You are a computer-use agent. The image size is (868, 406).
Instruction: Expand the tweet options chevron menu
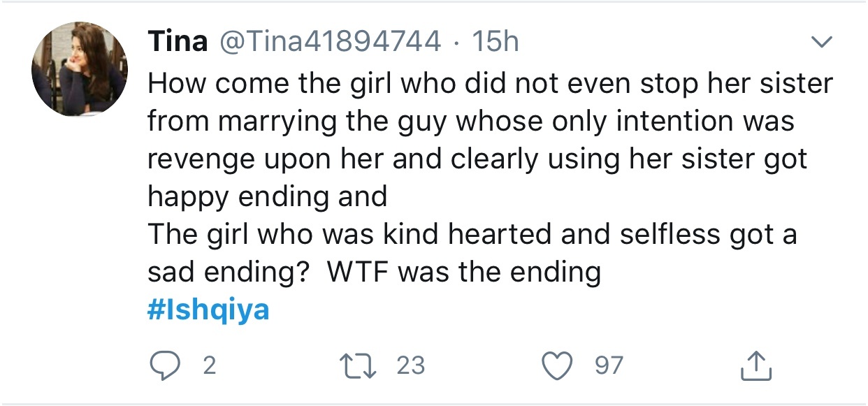coord(823,43)
